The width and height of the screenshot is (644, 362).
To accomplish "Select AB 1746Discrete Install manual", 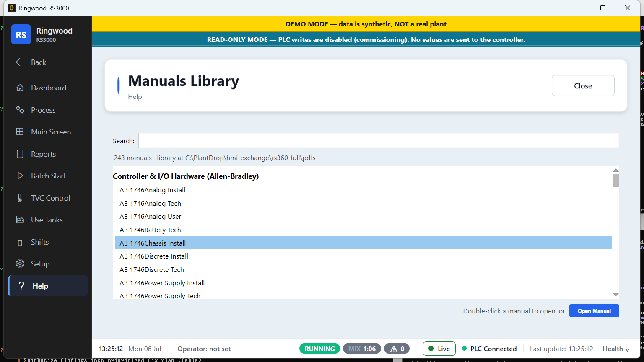I will pyautogui.click(x=364, y=256).
